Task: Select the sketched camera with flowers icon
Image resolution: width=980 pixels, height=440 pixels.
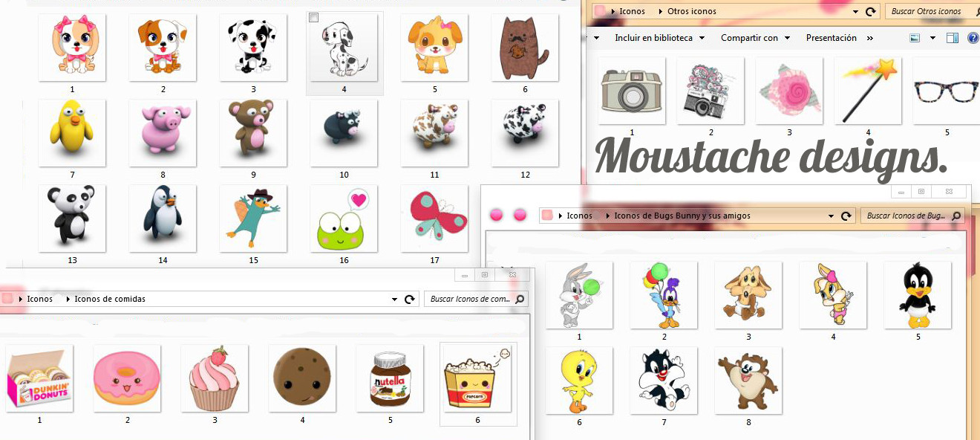Action: pos(710,91)
